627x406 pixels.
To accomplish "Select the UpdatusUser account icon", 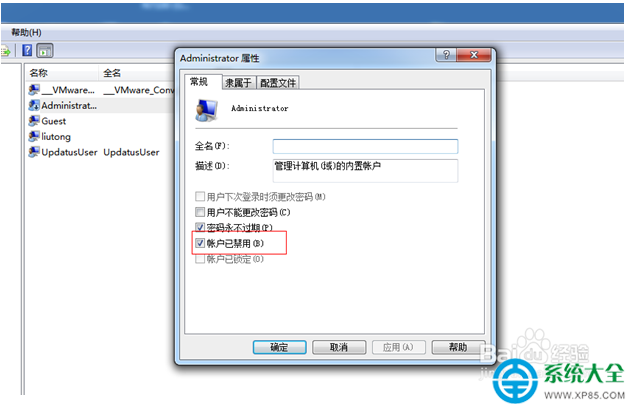I will pos(34,152).
